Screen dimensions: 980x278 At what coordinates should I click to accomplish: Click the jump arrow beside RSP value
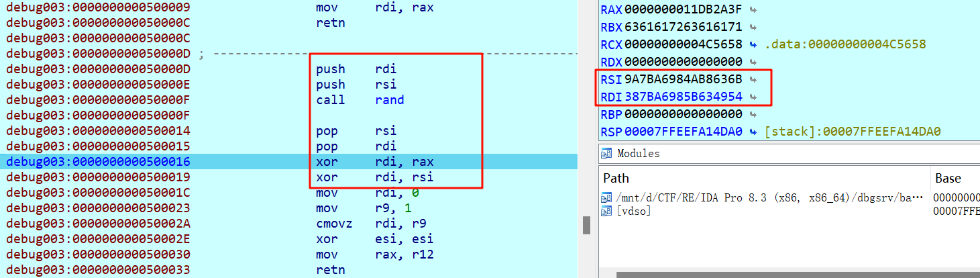pos(753,132)
